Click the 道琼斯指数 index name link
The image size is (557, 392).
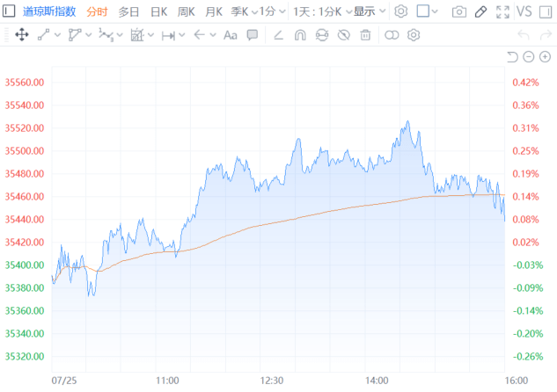[49, 11]
